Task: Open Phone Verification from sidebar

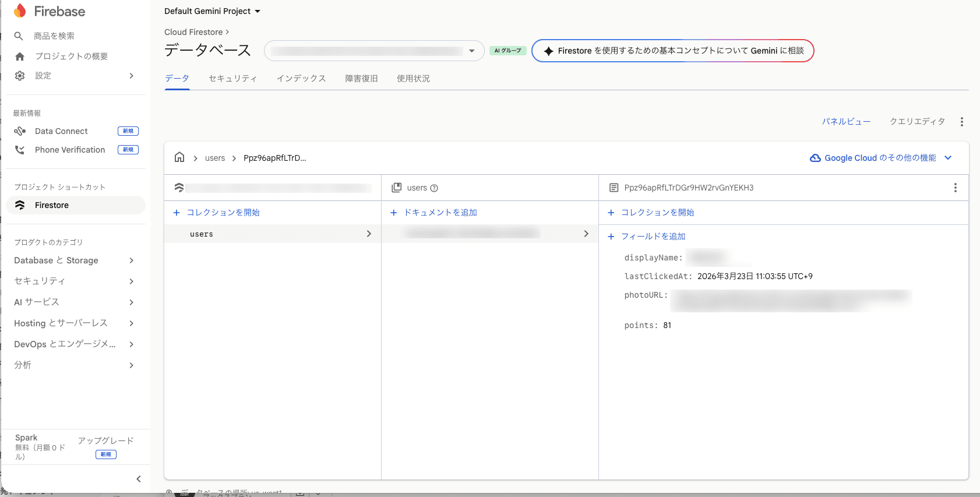Action: point(70,150)
